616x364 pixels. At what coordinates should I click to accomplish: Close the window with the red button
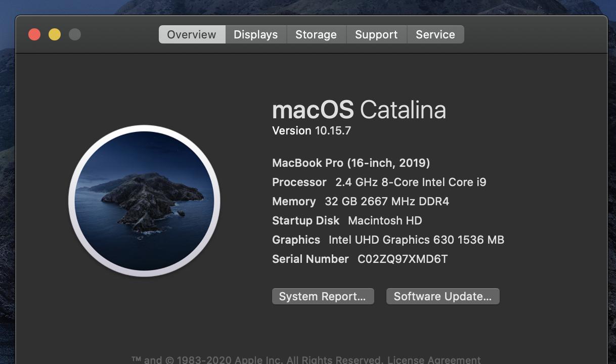tap(34, 34)
